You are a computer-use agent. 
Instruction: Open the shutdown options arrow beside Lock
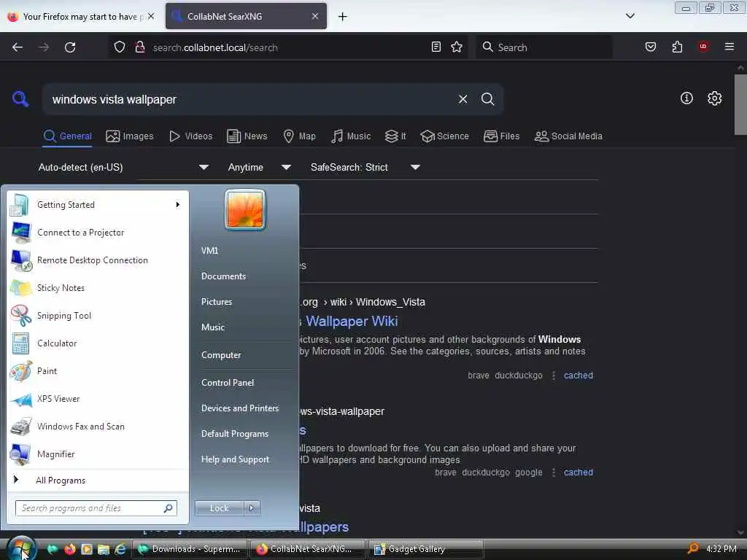[x=252, y=508]
